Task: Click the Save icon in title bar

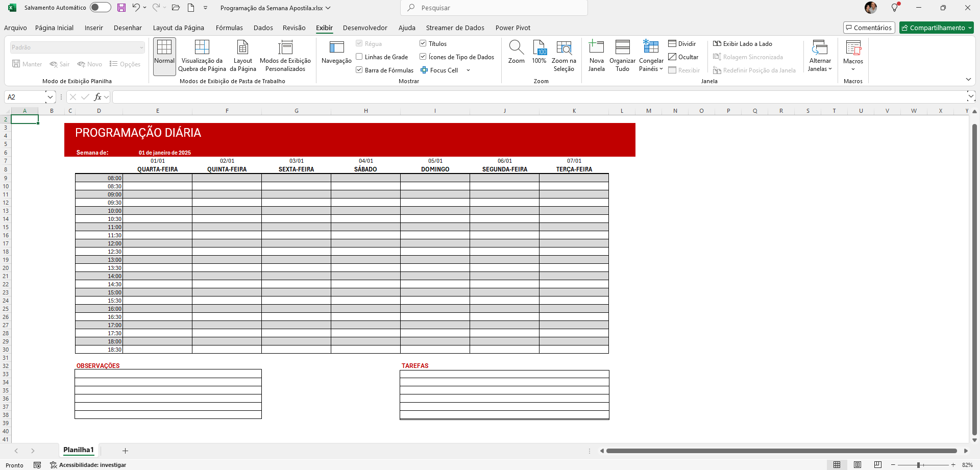Action: pyautogui.click(x=121, y=8)
